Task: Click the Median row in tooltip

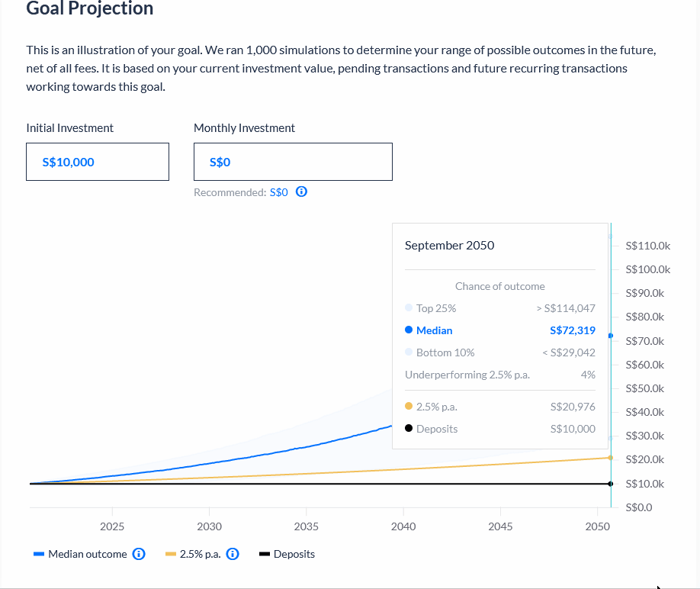Action: click(499, 330)
